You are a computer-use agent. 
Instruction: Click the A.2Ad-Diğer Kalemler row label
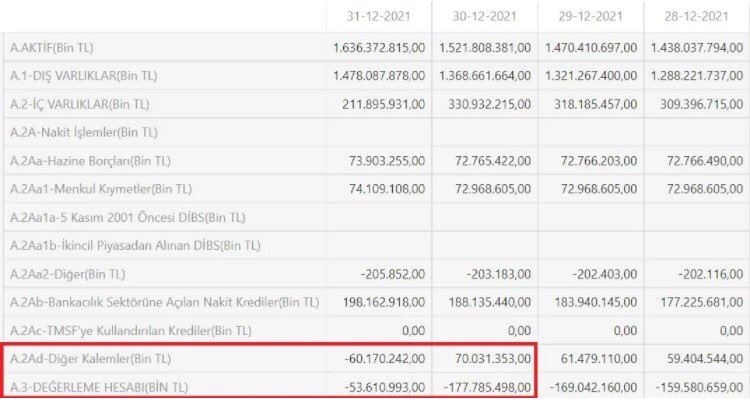pos(90,358)
